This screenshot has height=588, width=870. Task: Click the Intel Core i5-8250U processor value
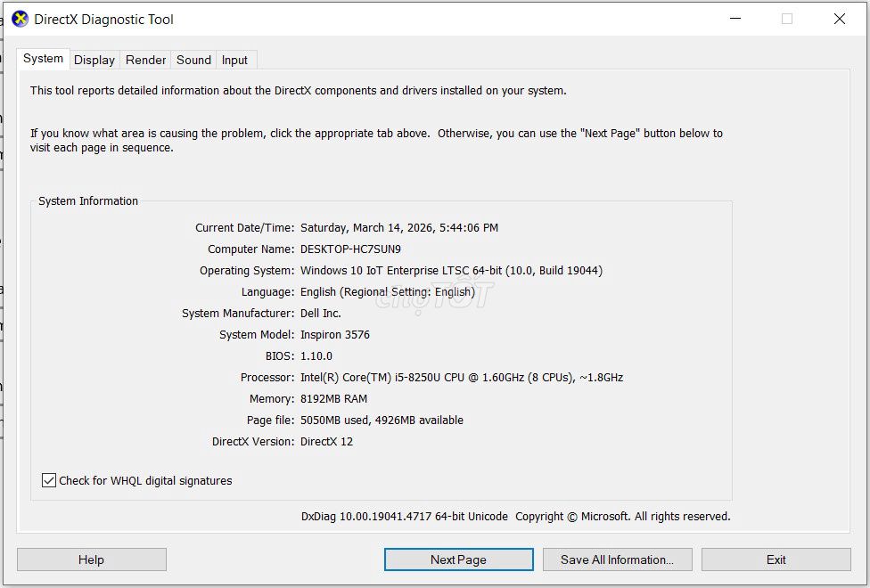tap(462, 378)
